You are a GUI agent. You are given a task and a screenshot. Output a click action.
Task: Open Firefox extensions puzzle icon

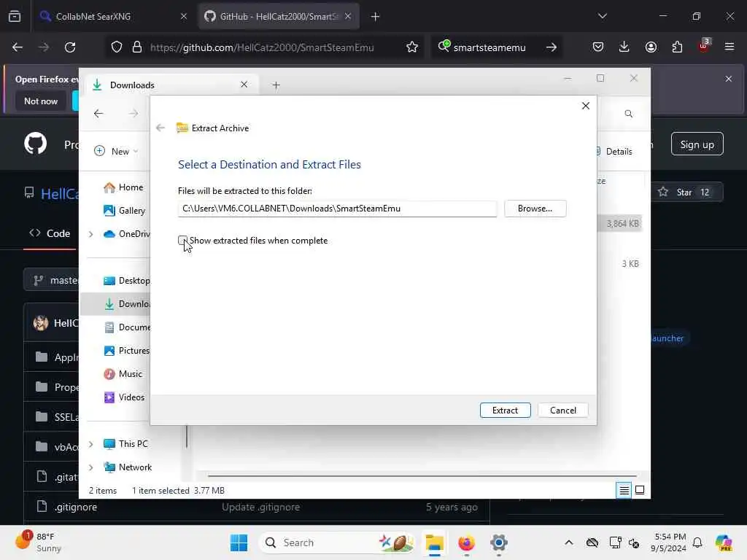coord(677,47)
